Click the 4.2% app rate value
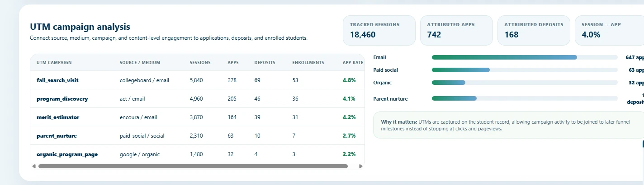Screen dimensions: 644x185 coord(349,117)
